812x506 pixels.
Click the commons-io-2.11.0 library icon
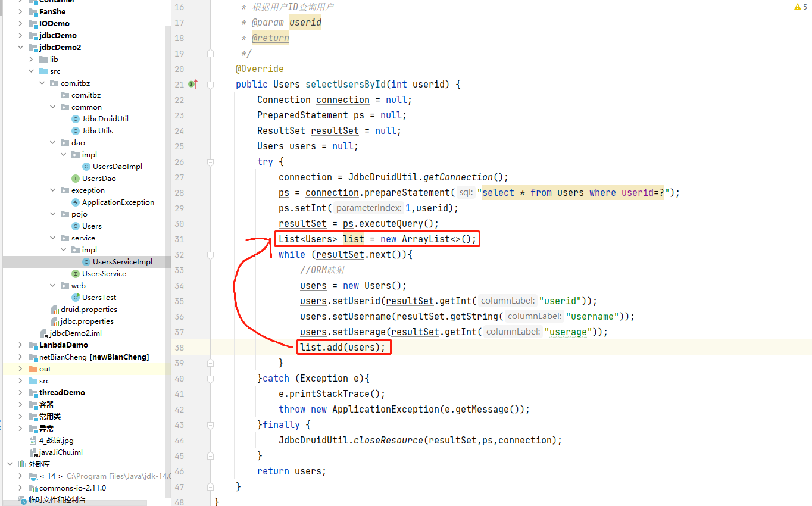33,488
